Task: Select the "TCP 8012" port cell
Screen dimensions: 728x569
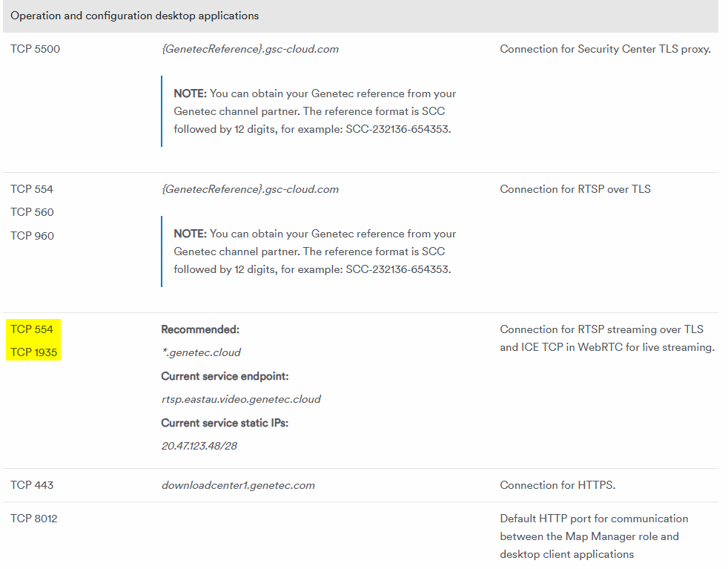Action: [x=34, y=519]
